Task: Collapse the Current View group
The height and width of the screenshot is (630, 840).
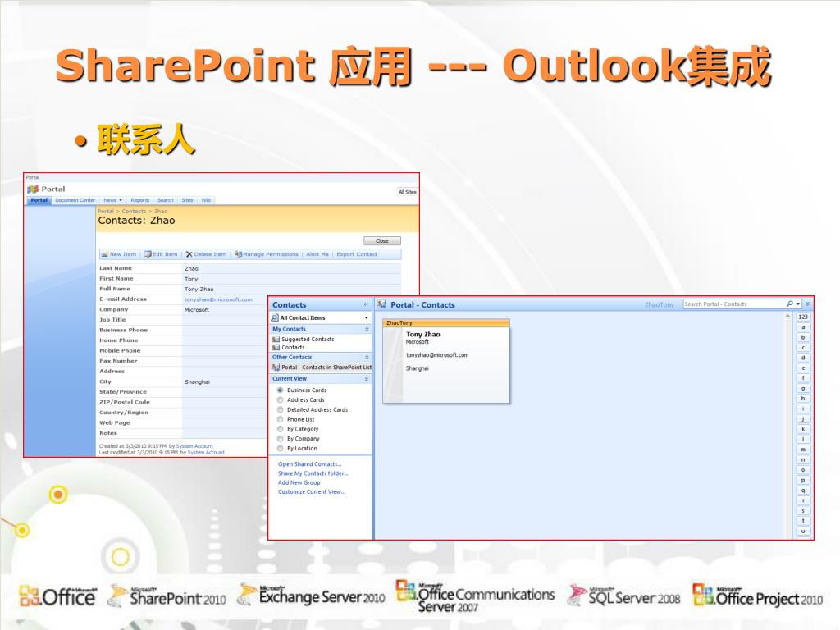Action: [367, 379]
